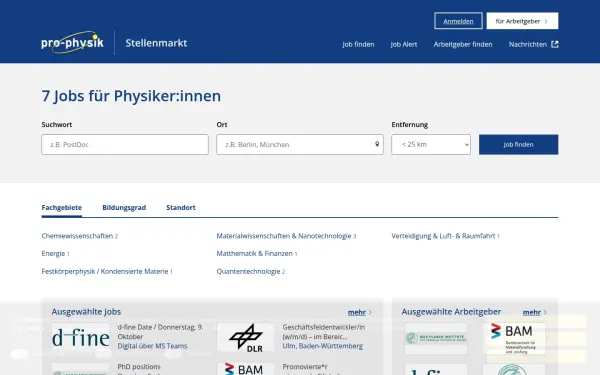Open the d-fine Date job listing

click(160, 332)
